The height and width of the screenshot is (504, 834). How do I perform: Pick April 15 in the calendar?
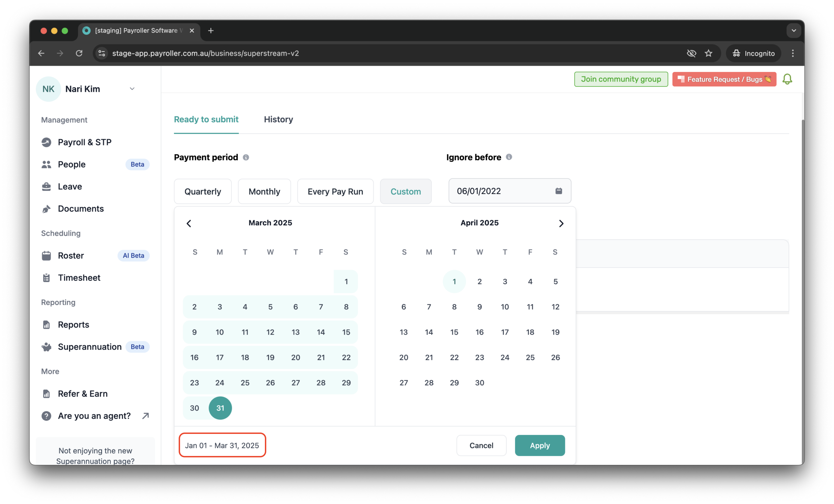(454, 332)
